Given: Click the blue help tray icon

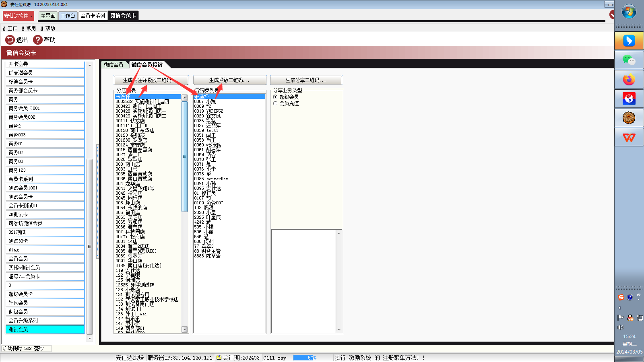Looking at the screenshot, I should point(630,297).
